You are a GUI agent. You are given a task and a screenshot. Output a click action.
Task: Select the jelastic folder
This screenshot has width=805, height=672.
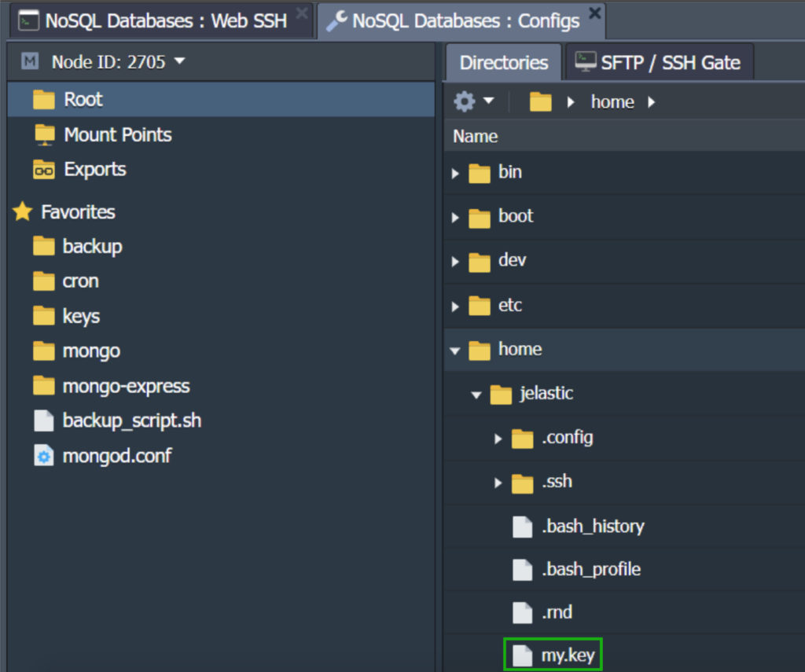(x=546, y=394)
